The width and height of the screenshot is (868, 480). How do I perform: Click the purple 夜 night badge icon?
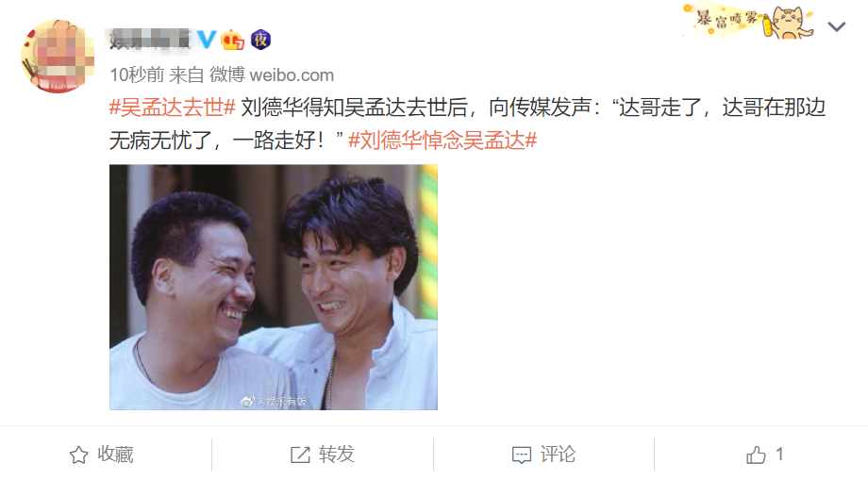click(260, 40)
